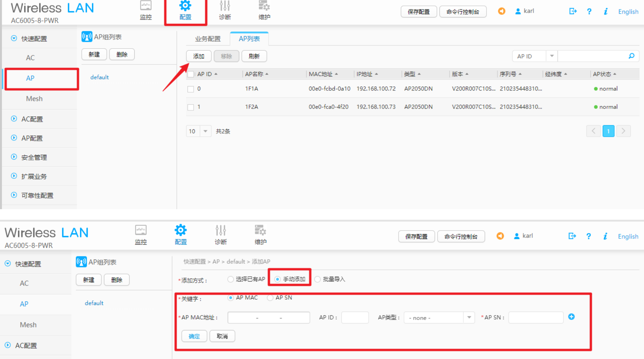Tick select-all checkbox in AP table header
Image resolution: width=644 pixels, height=359 pixels.
click(x=191, y=74)
